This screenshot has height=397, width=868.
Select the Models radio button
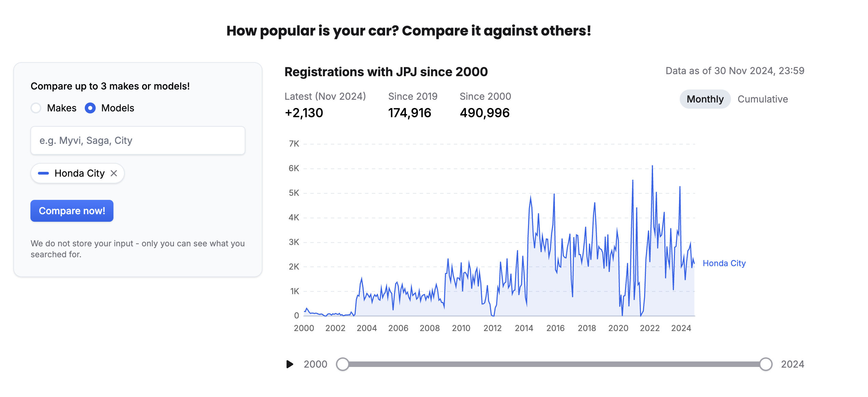coord(90,108)
